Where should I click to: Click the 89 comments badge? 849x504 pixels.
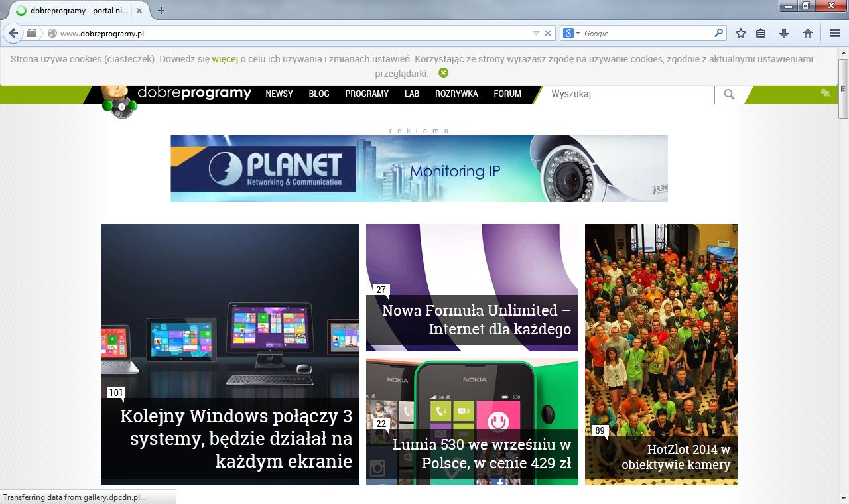[x=600, y=431]
